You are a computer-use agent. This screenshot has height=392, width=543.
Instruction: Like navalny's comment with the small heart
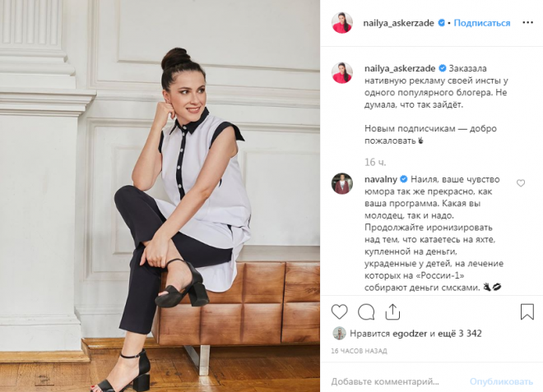(521, 183)
